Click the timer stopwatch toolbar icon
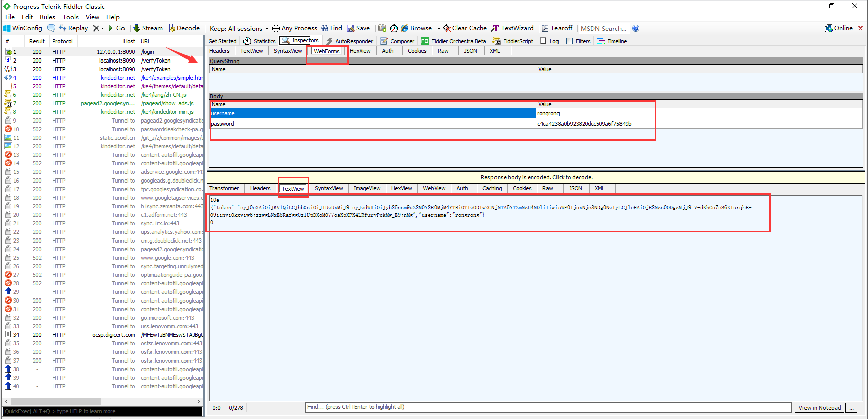Screen dimensions: 868x419 (394, 28)
